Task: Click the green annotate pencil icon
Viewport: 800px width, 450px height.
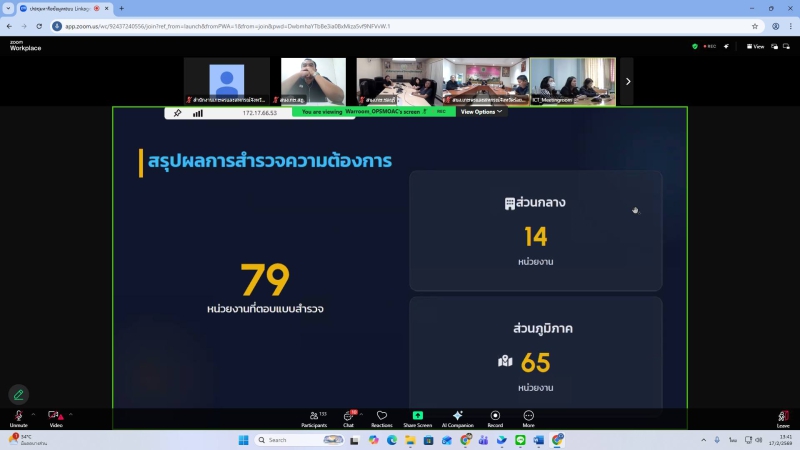Action: 18,394
